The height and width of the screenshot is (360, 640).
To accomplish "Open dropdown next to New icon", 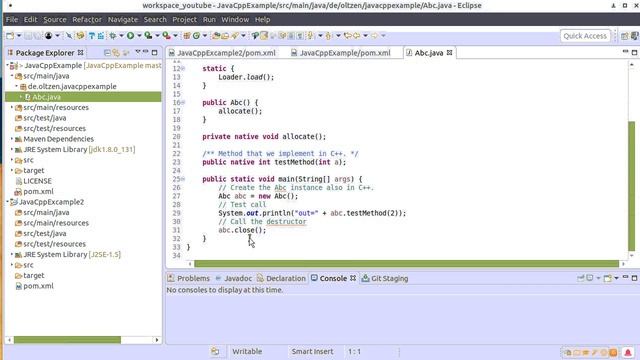I will [19, 36].
